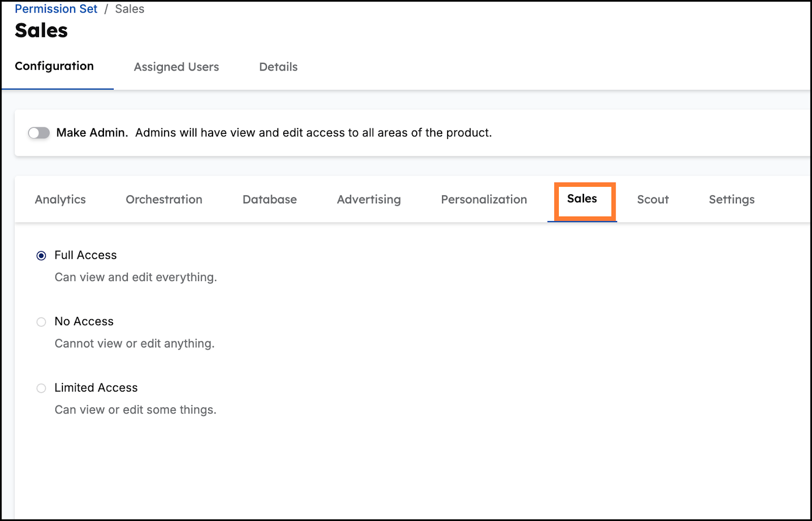This screenshot has width=812, height=521.
Task: Switch to the Details tab
Action: [x=278, y=67]
